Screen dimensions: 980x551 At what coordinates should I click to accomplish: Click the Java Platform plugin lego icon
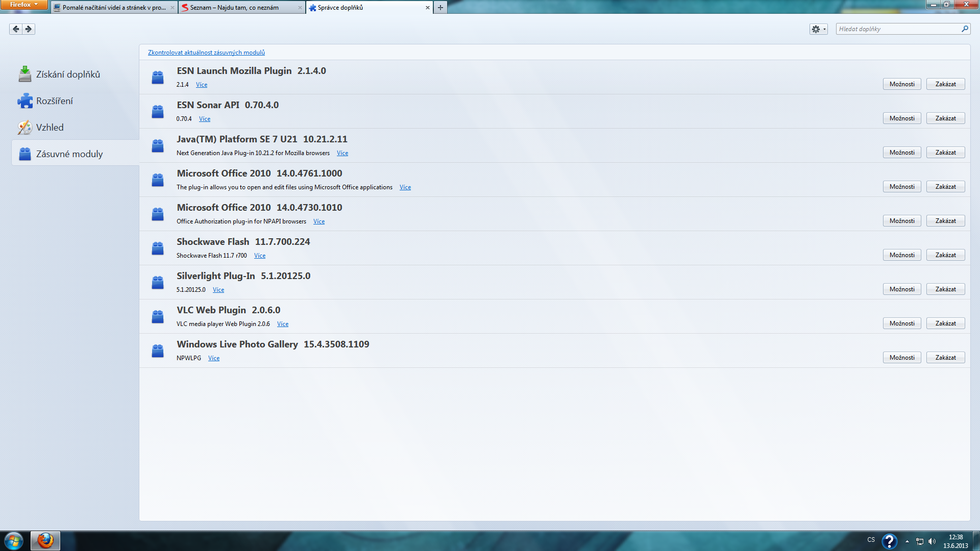pos(158,146)
